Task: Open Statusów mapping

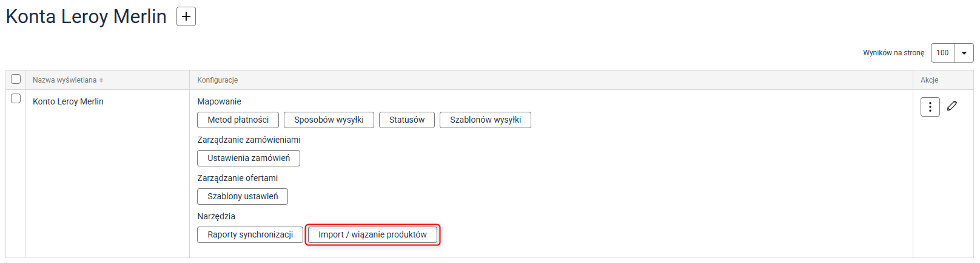Action: point(407,120)
